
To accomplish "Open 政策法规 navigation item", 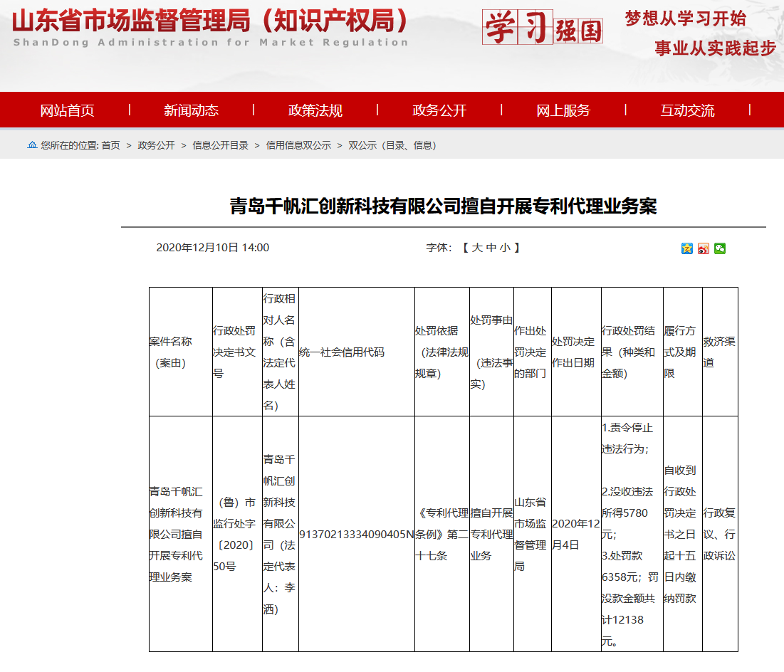I will 315,110.
